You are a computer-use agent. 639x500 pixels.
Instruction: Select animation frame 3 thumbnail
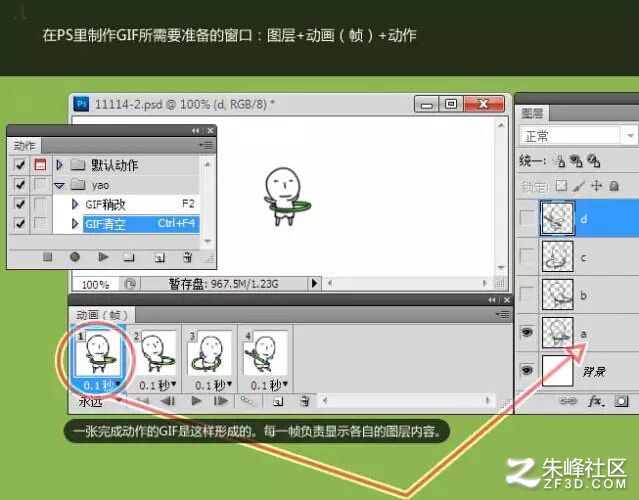click(x=210, y=353)
